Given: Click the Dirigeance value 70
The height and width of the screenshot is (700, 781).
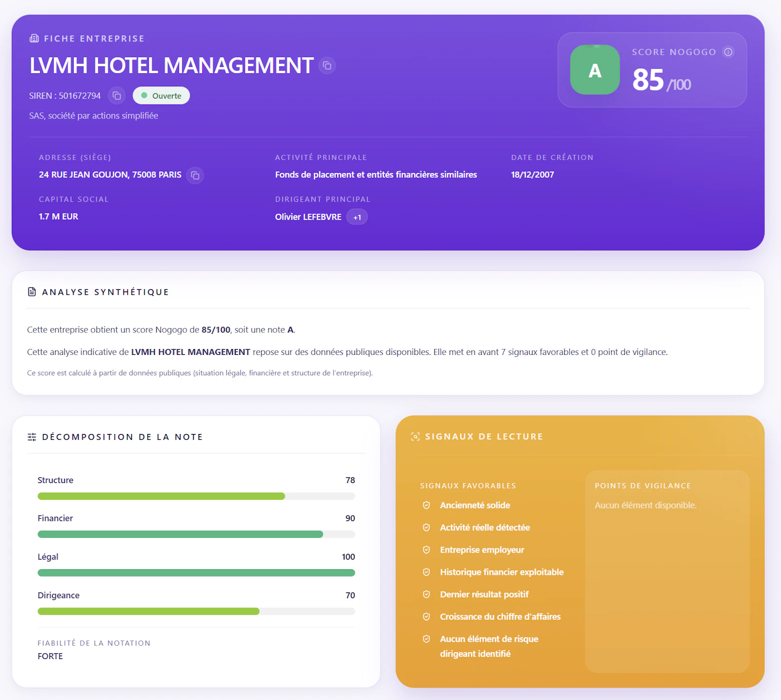Looking at the screenshot, I should pos(350,596).
